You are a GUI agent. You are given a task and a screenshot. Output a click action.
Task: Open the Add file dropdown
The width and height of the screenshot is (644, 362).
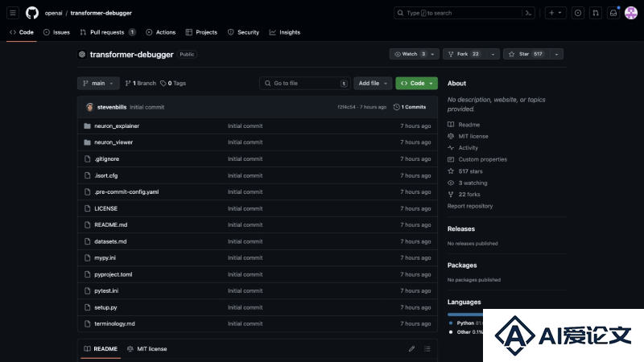click(373, 84)
